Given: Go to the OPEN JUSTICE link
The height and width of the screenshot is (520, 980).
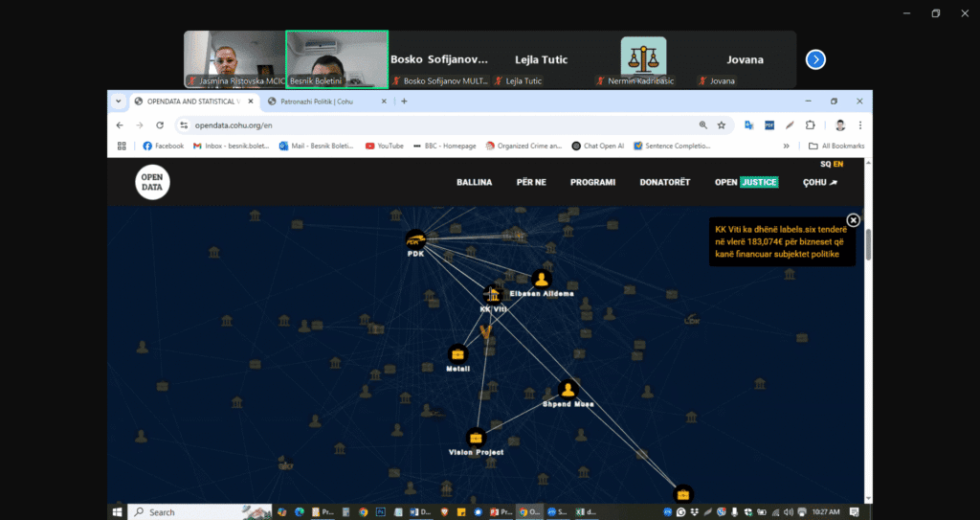Looking at the screenshot, I should tap(746, 182).
